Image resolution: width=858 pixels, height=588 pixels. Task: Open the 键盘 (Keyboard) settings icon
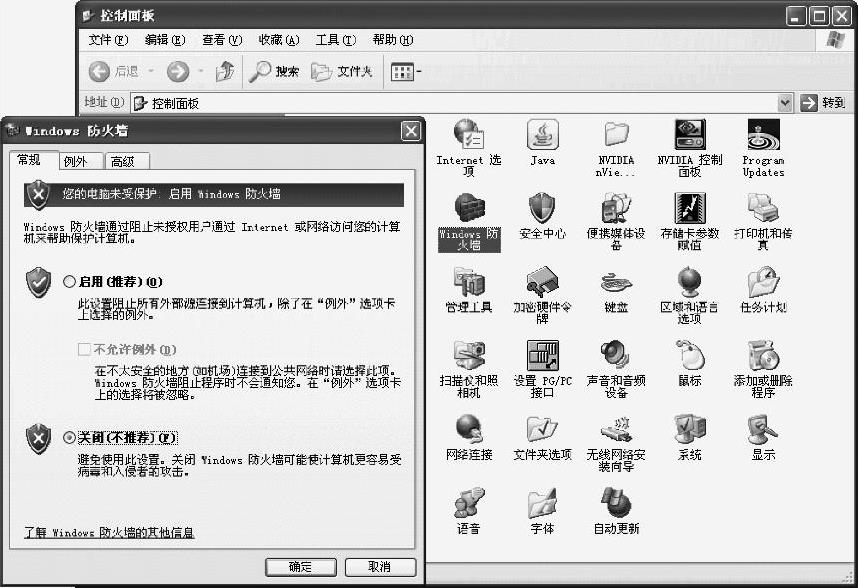click(x=616, y=284)
